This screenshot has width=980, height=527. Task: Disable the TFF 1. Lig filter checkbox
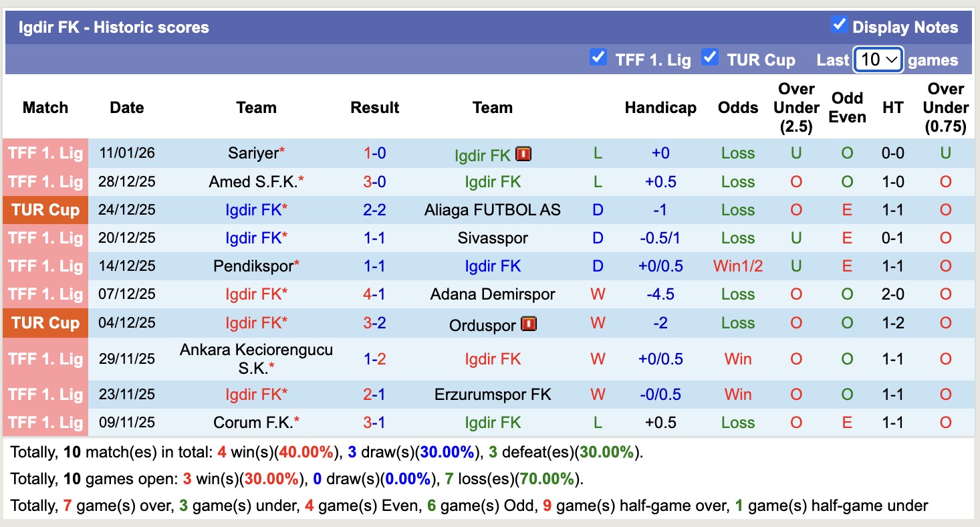pos(598,58)
